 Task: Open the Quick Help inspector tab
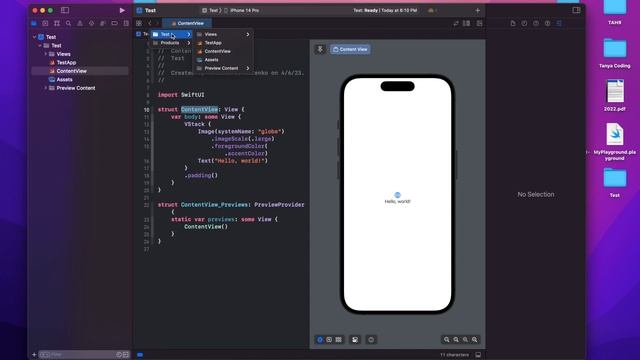pos(536,24)
